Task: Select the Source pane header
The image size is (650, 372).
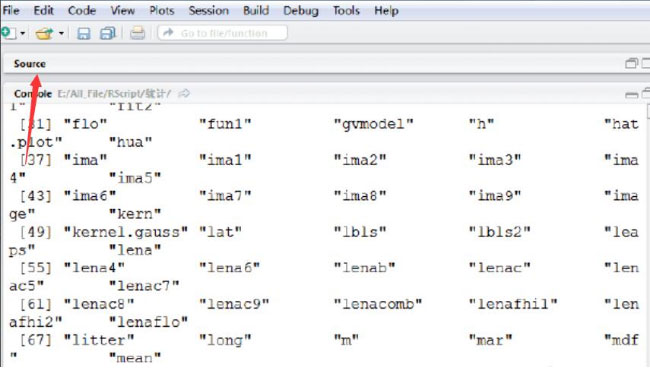Action: 29,64
